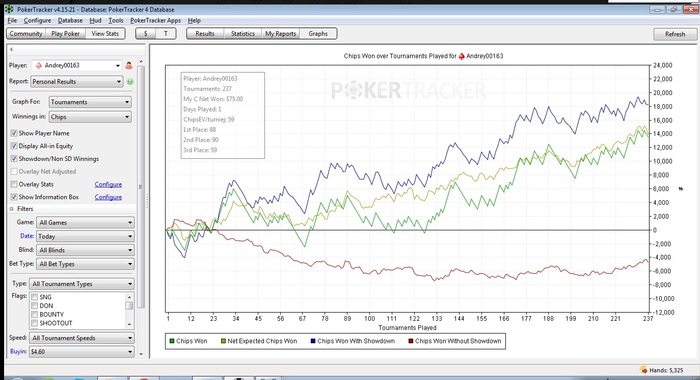Open the Bet Type dropdown

[85, 264]
